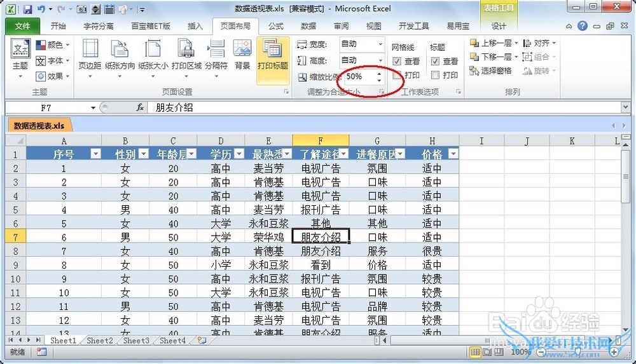Open theme Colors (颜色) menu
Viewport: 636px width, 364px height.
[x=53, y=44]
